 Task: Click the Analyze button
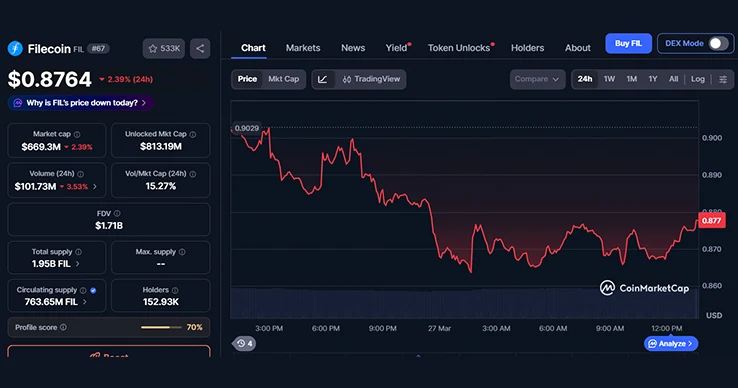[x=671, y=344]
